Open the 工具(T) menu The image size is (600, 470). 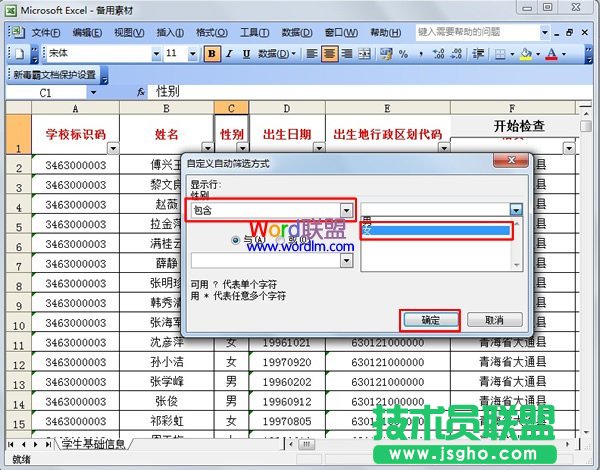[x=254, y=33]
